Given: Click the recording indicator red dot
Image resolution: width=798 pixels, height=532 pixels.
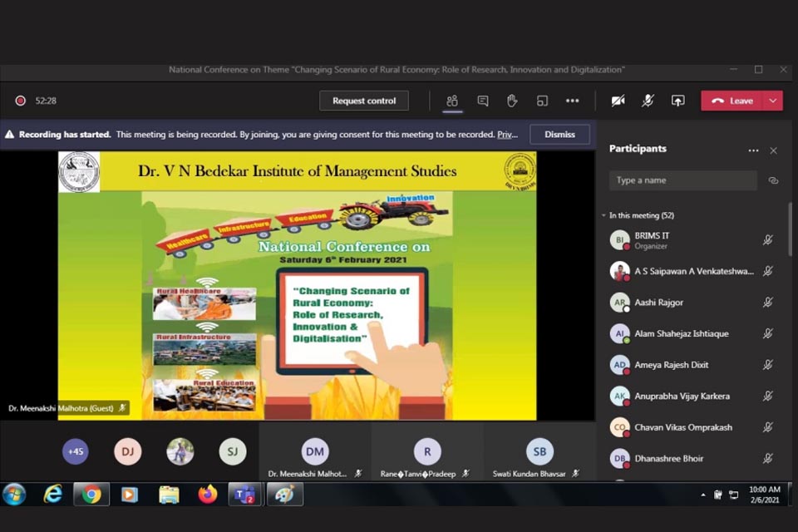Looking at the screenshot, I should point(20,101).
